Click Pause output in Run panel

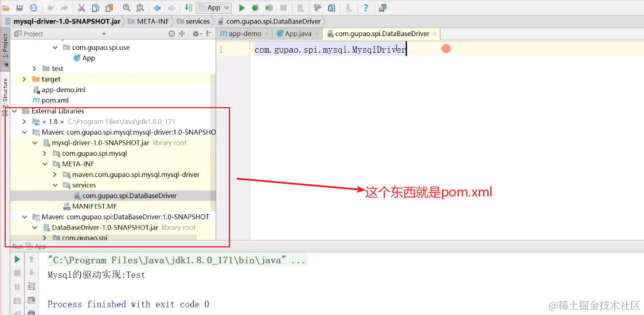point(17,286)
